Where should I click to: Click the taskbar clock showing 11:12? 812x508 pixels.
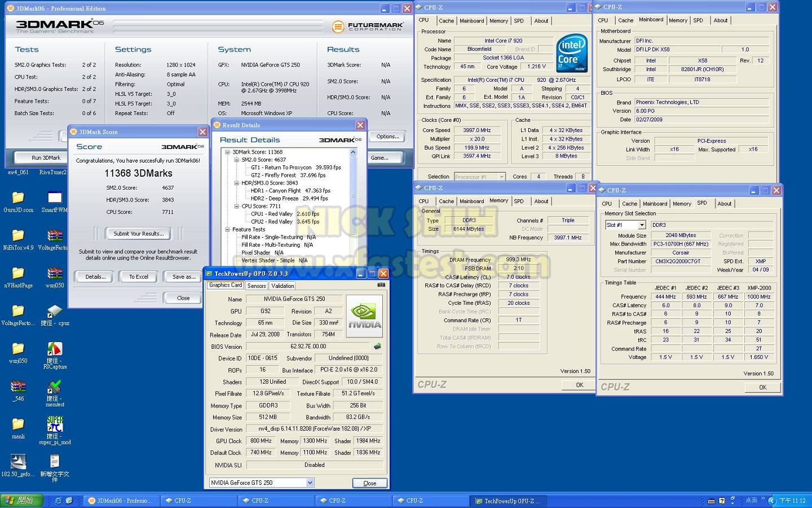point(792,501)
